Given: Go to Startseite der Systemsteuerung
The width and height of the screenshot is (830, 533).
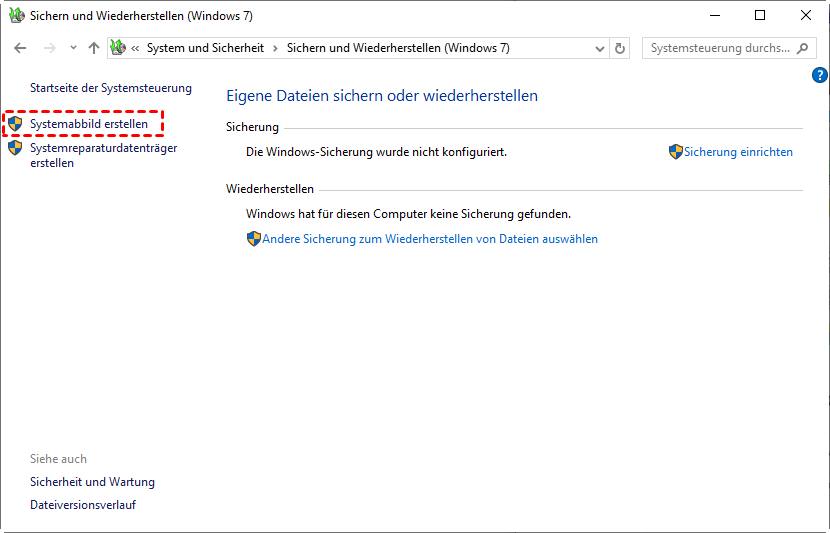Looking at the screenshot, I should pyautogui.click(x=111, y=88).
